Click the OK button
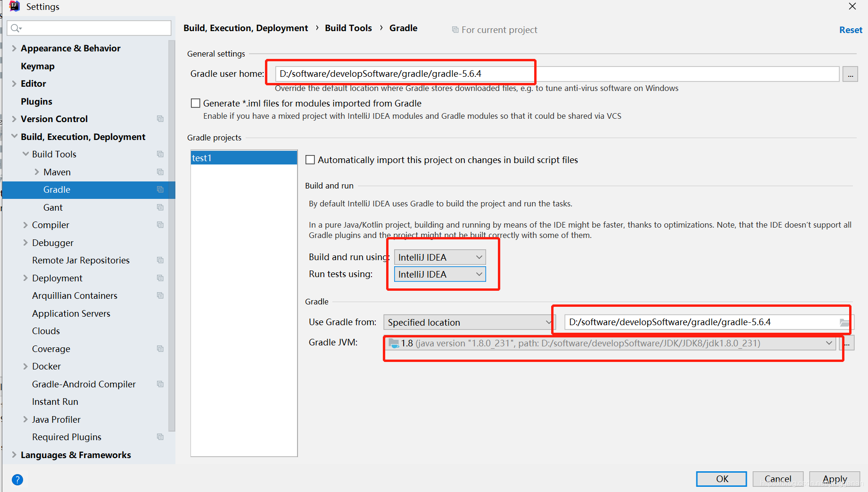Screen dimensions: 868x492 [x=722, y=479]
